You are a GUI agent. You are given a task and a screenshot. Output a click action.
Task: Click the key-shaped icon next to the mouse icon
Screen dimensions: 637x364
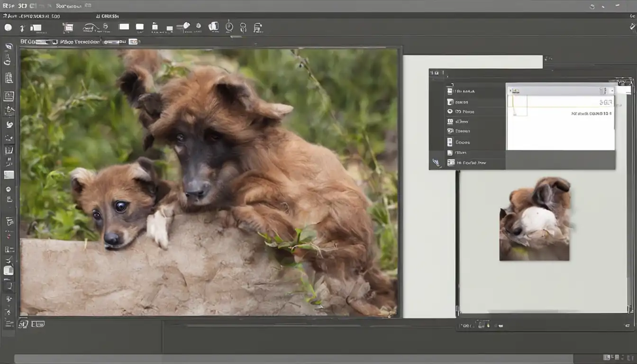(243, 27)
